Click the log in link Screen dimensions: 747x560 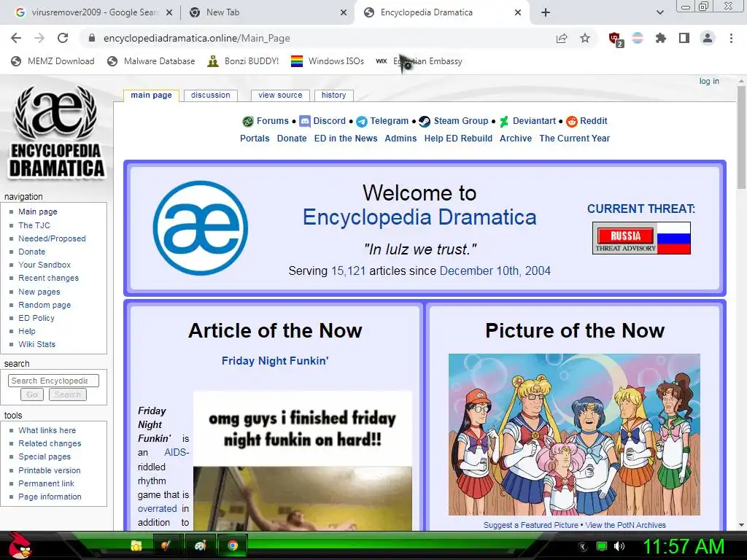coord(709,81)
